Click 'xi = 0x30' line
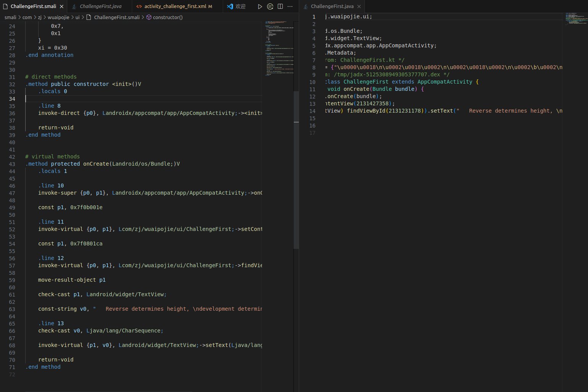 click(x=53, y=48)
